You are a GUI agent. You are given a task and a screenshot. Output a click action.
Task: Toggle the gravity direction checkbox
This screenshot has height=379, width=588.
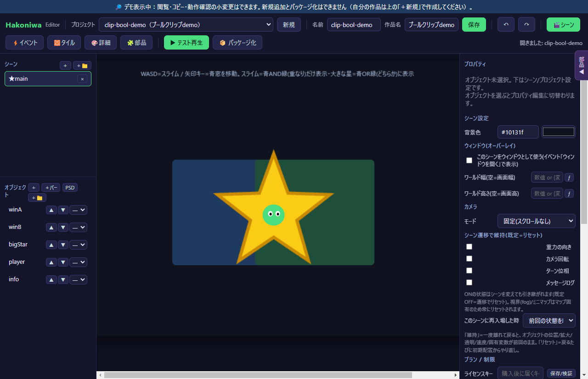(x=469, y=246)
